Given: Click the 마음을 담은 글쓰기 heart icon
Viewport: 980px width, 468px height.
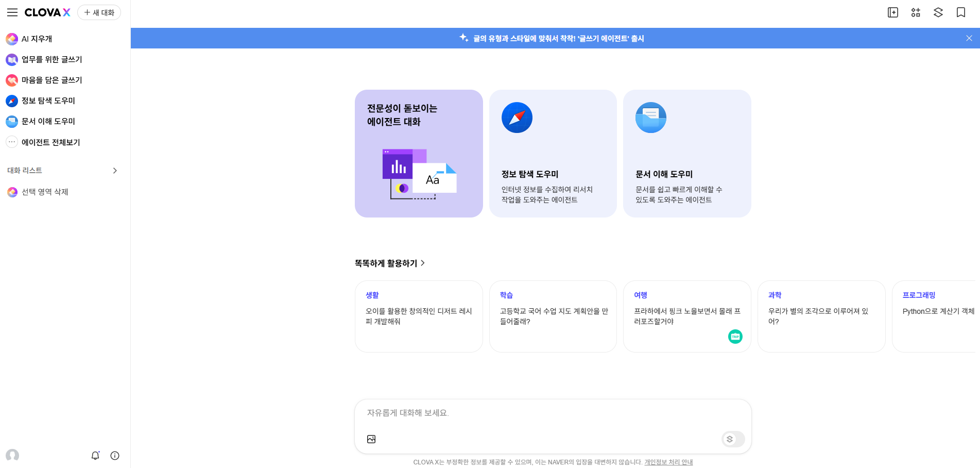Looking at the screenshot, I should pos(12,80).
